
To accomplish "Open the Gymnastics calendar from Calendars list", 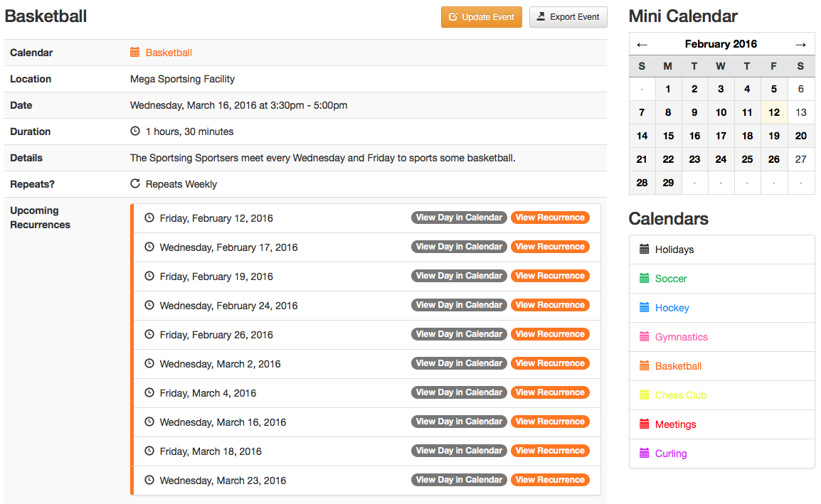I will [x=721, y=337].
